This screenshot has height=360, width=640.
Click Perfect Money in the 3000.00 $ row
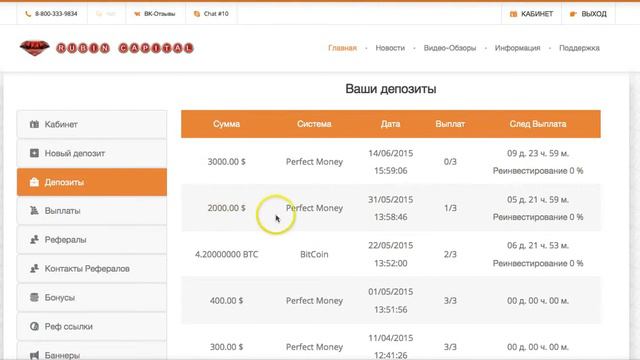click(314, 162)
